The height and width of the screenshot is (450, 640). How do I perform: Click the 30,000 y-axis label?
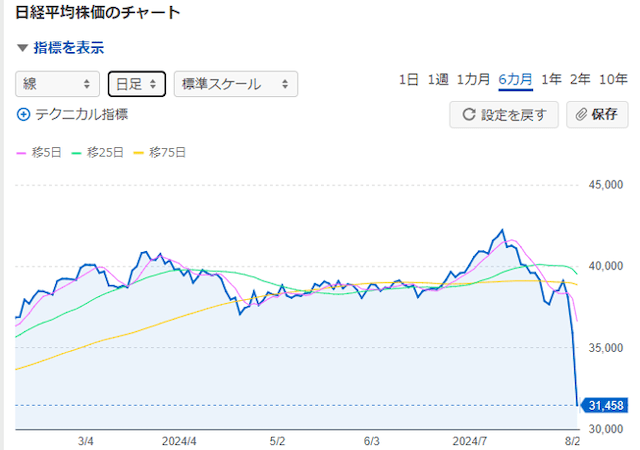point(606,429)
